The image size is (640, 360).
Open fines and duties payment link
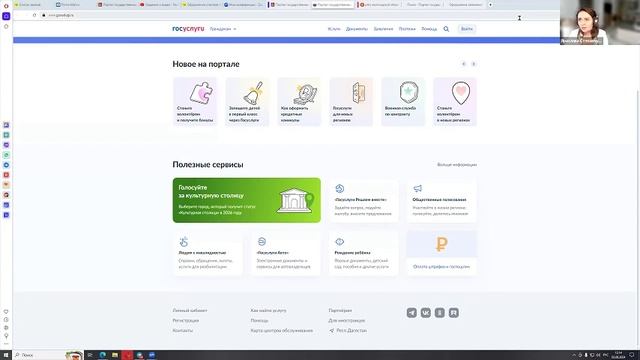pos(441,267)
